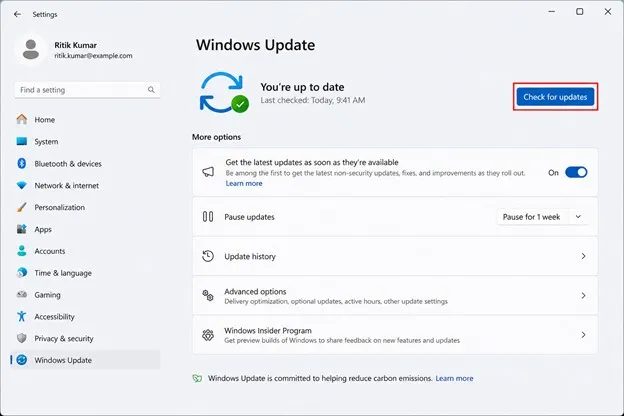Click Last checked: Today, 9:41 AM text
This screenshot has height=416, width=624.
(313, 100)
